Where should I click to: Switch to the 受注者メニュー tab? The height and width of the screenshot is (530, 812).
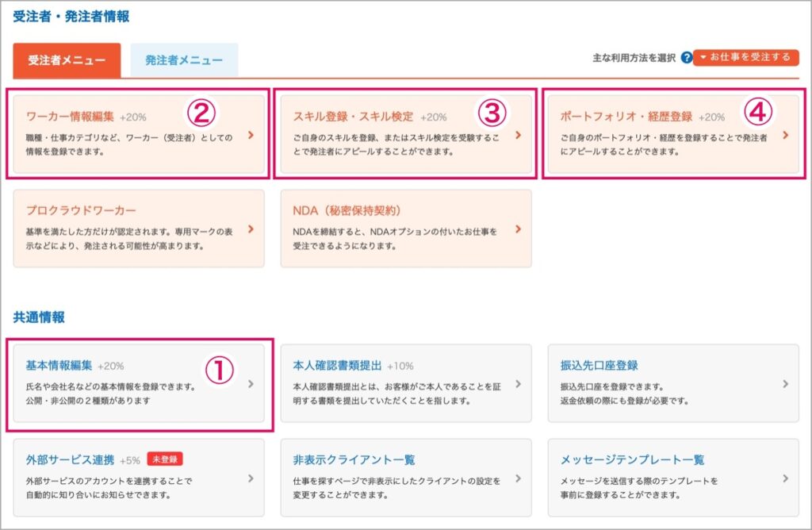click(x=67, y=60)
